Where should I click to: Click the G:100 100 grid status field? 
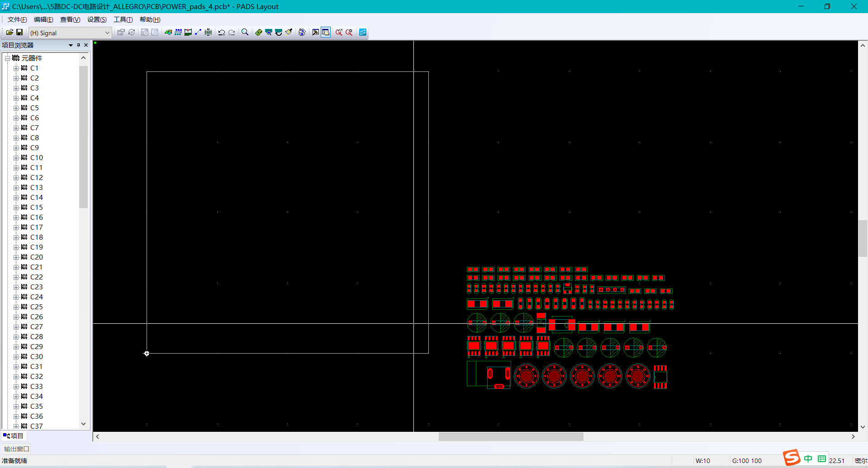pos(747,461)
